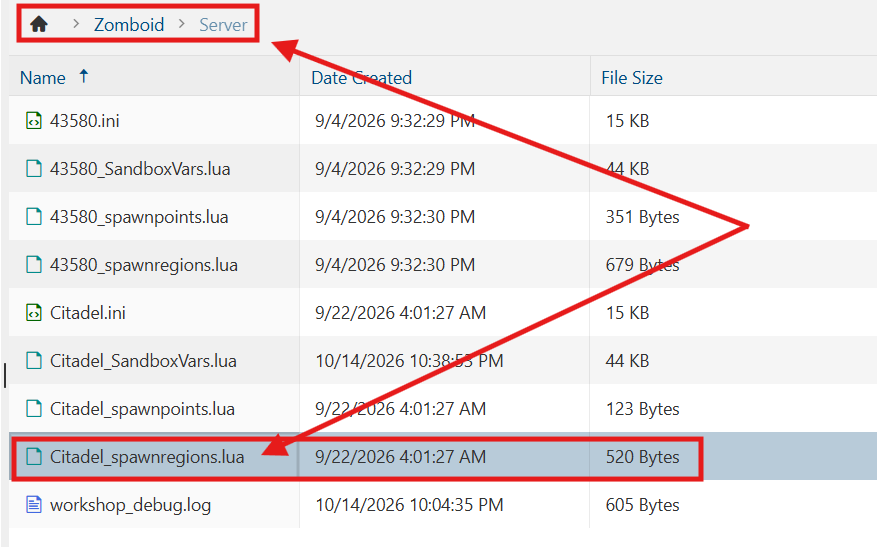Open 43580_SandboxVars.lua
The height and width of the screenshot is (547, 877).
pos(140,168)
